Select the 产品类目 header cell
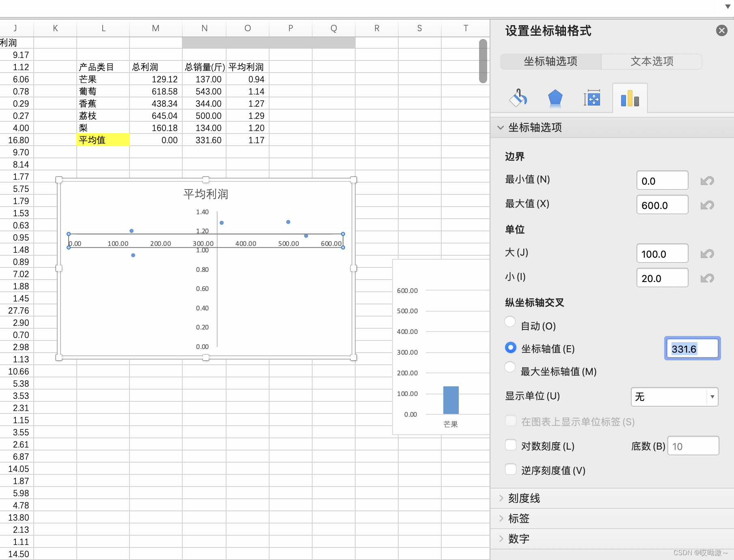 point(103,67)
